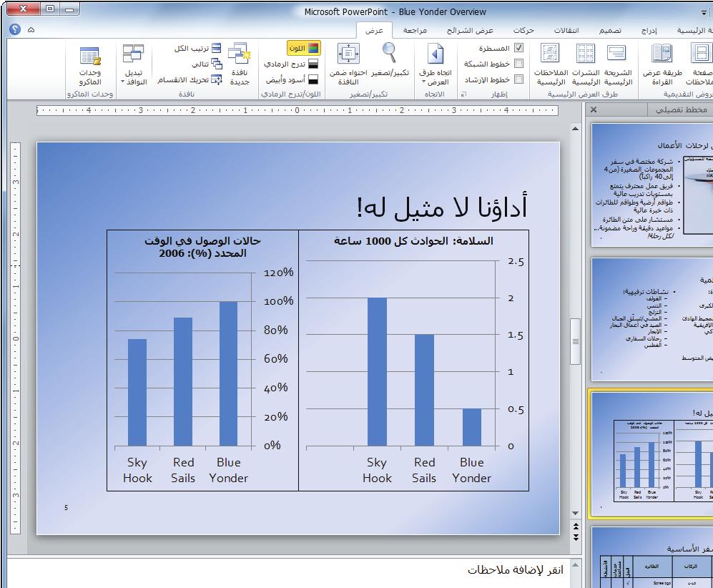Select the Color view mode
The width and height of the screenshot is (713, 588).
pyautogui.click(x=304, y=48)
